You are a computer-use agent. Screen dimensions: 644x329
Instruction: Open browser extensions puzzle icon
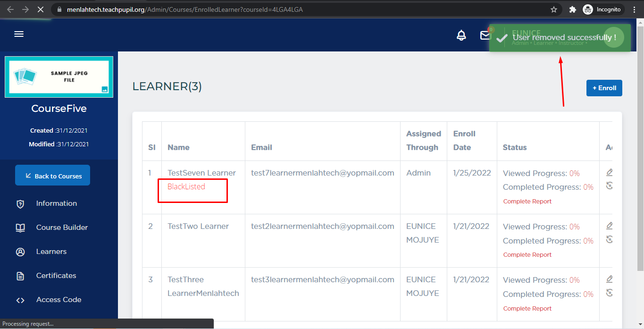tap(573, 9)
